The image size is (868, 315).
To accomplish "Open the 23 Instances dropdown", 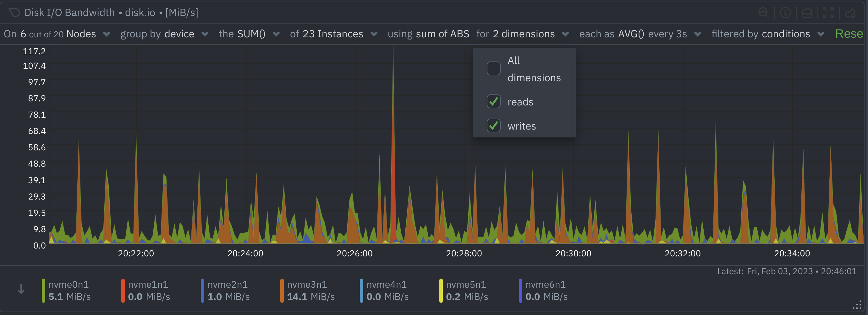I will pos(333,34).
